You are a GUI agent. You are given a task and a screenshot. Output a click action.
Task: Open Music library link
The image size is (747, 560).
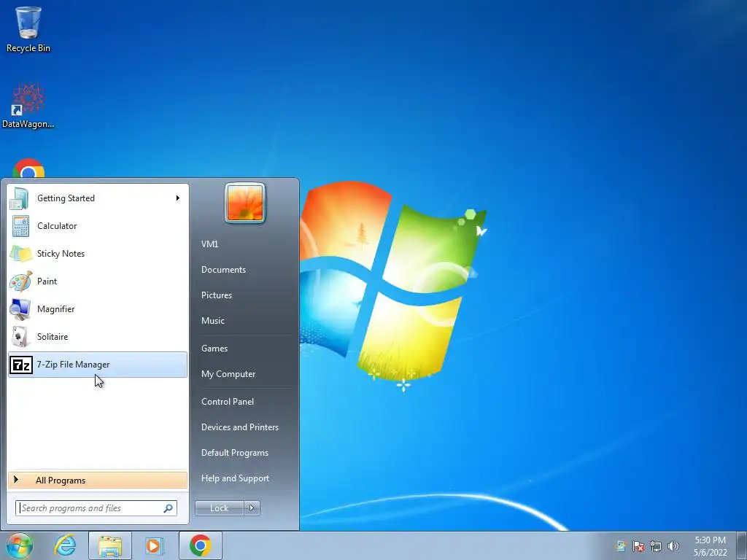(x=213, y=321)
